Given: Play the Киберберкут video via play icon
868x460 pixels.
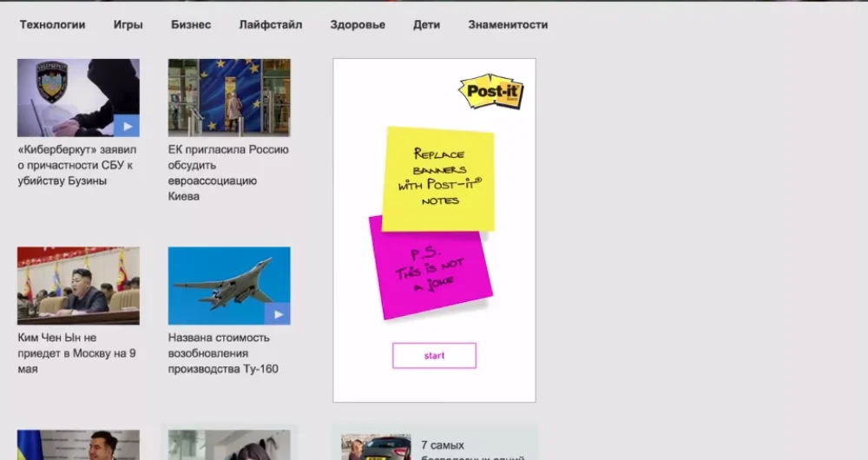Looking at the screenshot, I should point(127,126).
